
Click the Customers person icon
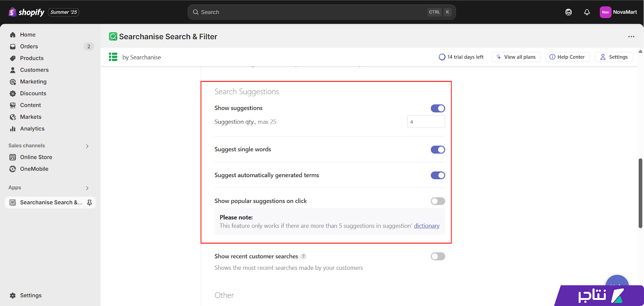click(13, 70)
